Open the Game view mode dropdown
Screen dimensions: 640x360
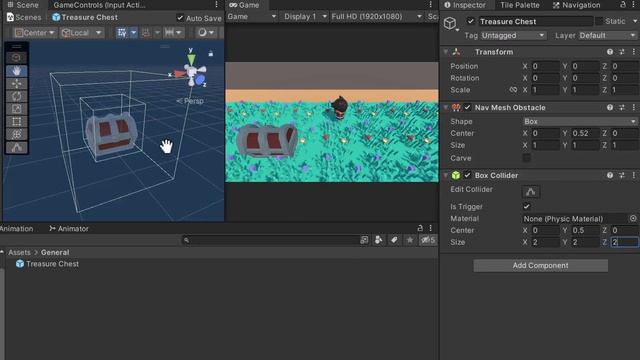pos(252,16)
